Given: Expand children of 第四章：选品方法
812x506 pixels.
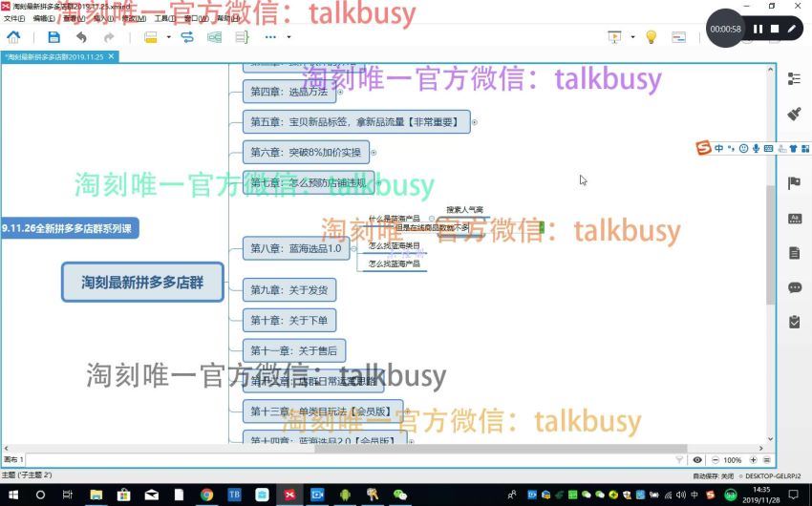Looking at the screenshot, I should (x=340, y=92).
